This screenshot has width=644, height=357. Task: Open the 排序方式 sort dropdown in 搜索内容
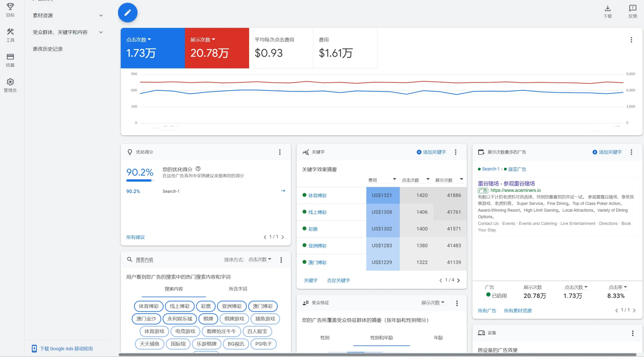[x=260, y=259]
